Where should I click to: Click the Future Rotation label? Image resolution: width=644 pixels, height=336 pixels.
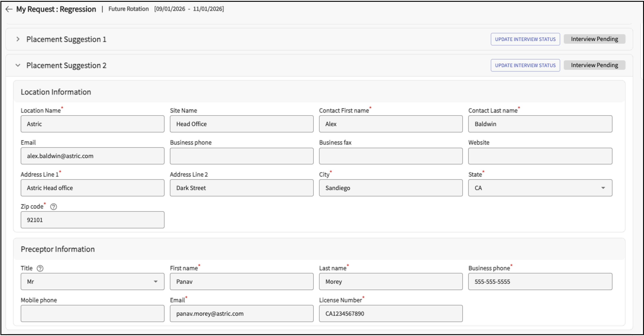click(128, 9)
